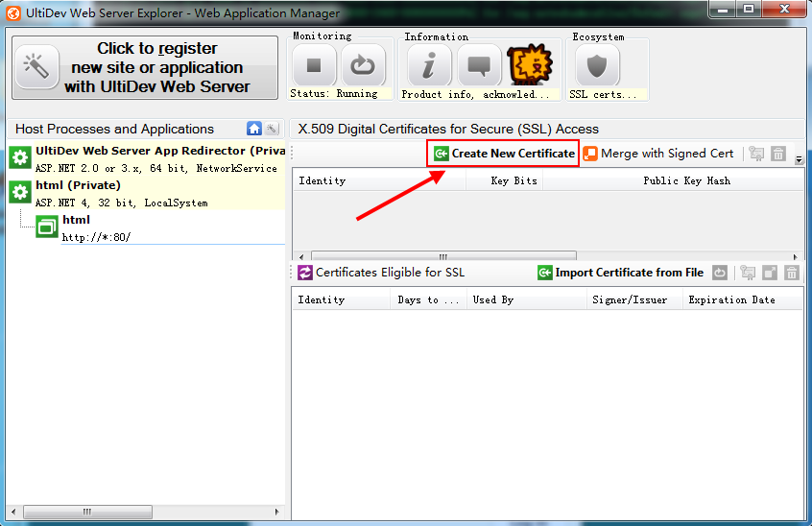Viewport: 812px width, 526px height.
Task: Click the purple Certificates Eligible for SSL icon
Action: point(305,273)
